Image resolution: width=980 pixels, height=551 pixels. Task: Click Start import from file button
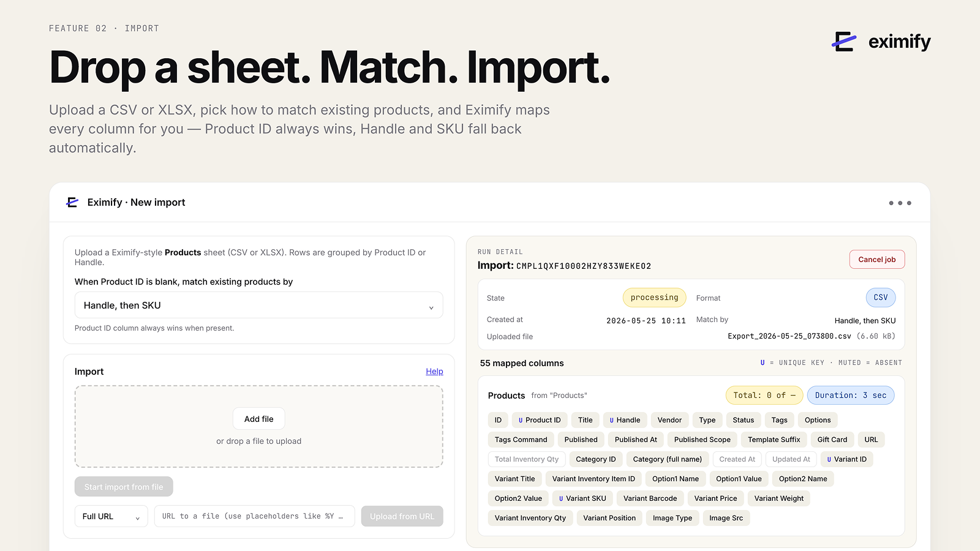(x=124, y=487)
